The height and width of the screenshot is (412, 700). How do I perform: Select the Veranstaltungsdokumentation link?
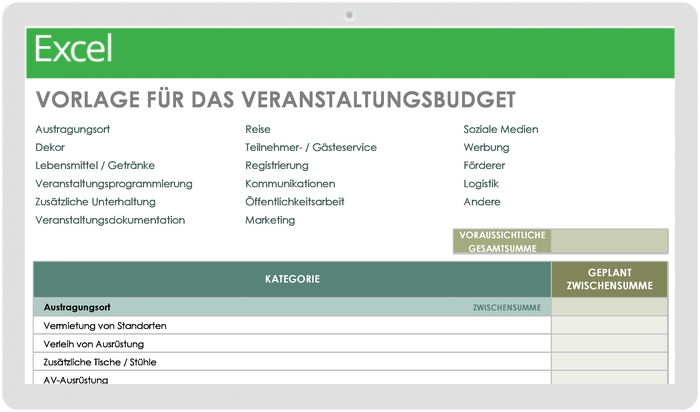(x=110, y=220)
